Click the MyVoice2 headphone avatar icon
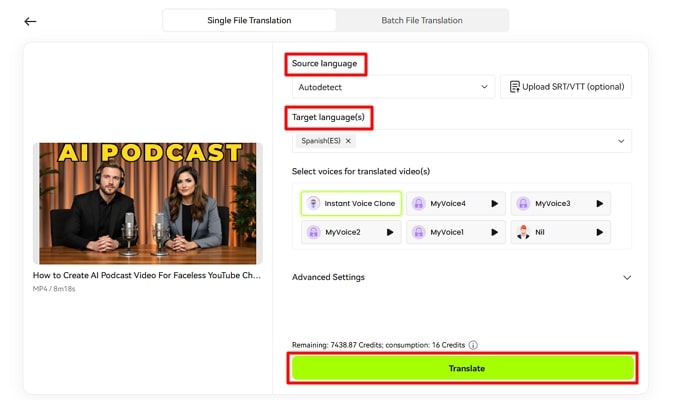Image resolution: width=684 pixels, height=400 pixels. [313, 232]
